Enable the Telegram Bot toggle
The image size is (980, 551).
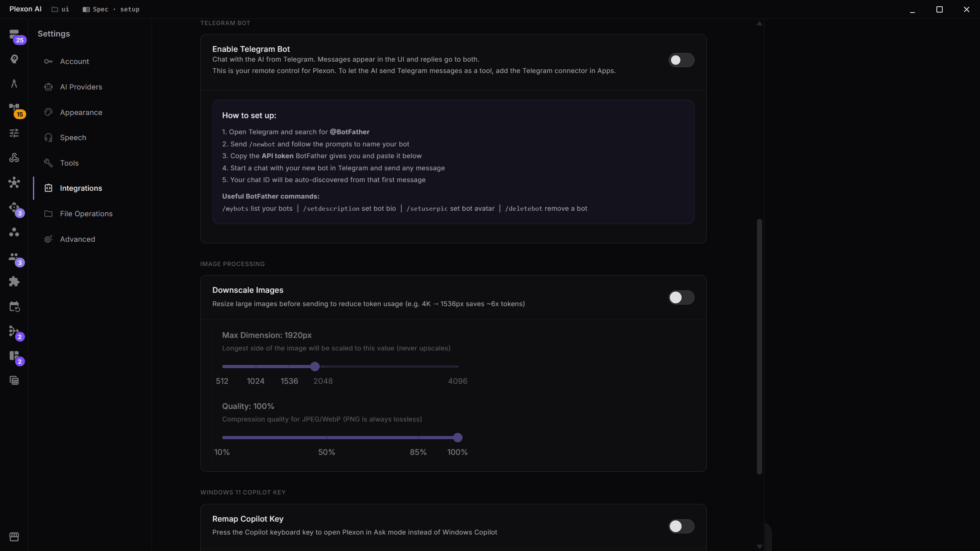pos(681,60)
